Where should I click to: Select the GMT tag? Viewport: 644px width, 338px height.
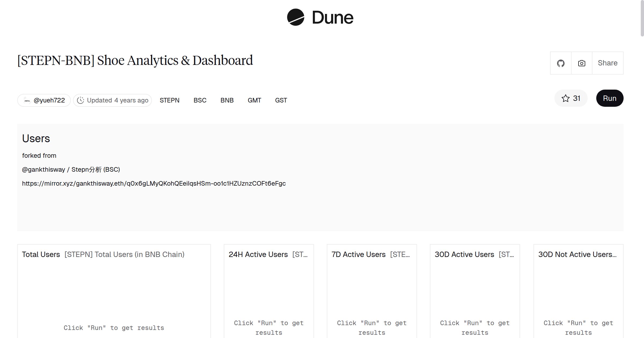(254, 100)
